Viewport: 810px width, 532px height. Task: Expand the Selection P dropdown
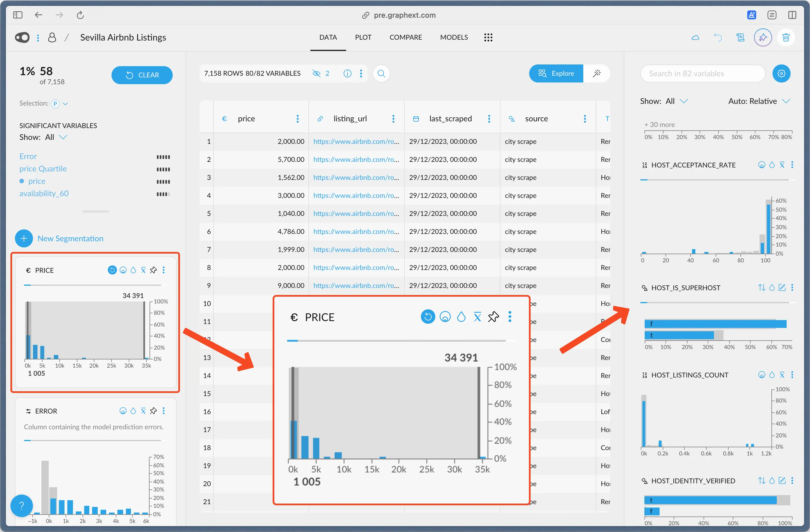click(x=65, y=103)
